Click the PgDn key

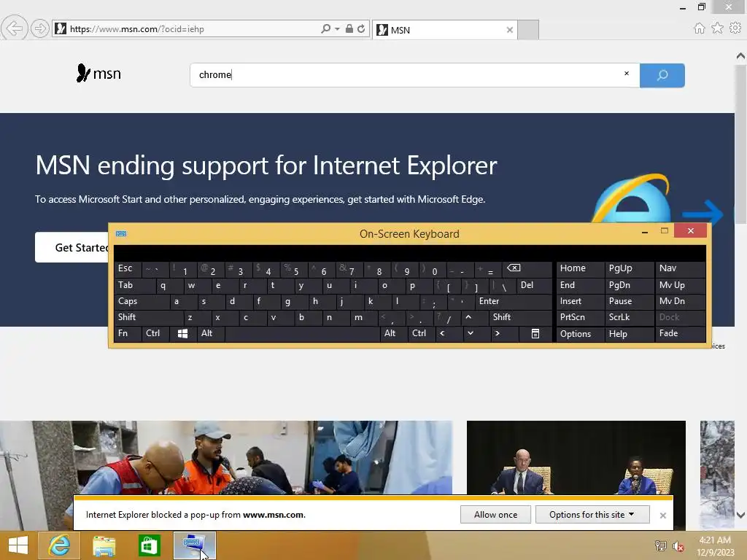[x=629, y=285]
